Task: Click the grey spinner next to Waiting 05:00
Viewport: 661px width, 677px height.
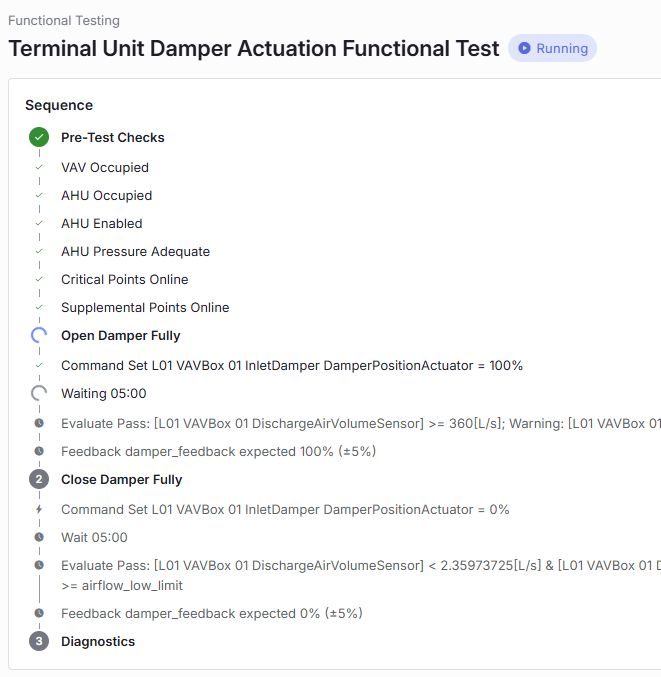Action: click(39, 393)
